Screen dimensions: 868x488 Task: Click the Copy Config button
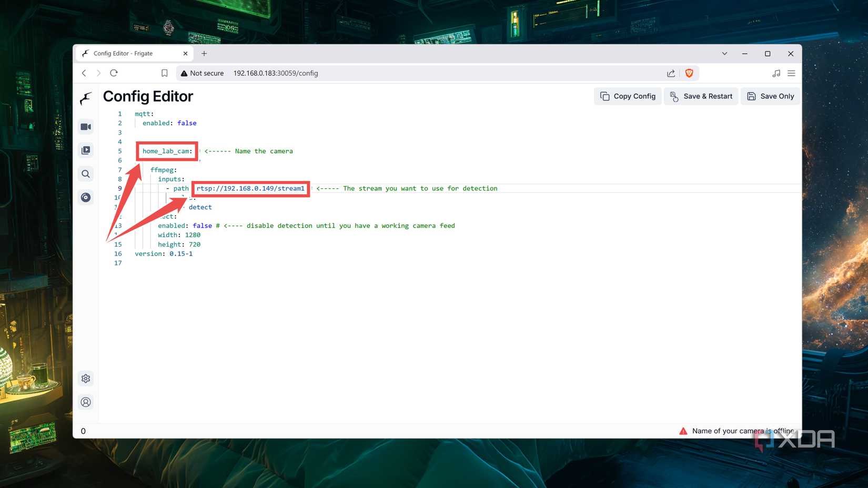click(628, 96)
